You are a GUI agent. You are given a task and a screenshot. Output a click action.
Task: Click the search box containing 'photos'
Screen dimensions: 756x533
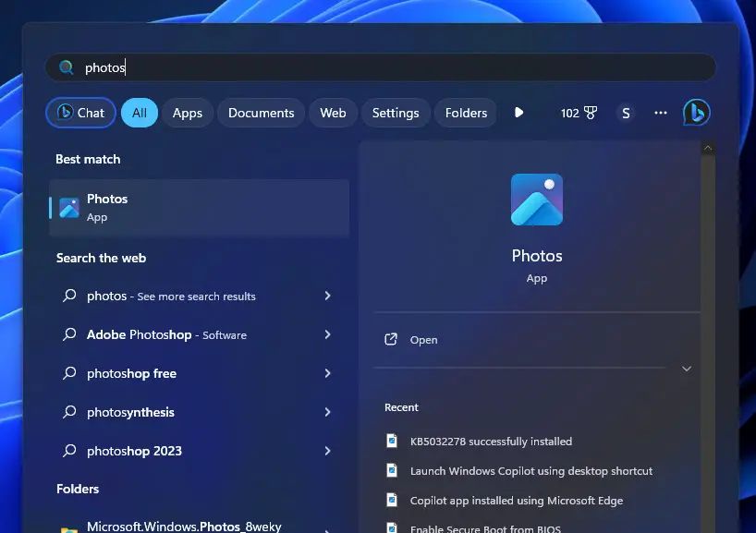(381, 67)
